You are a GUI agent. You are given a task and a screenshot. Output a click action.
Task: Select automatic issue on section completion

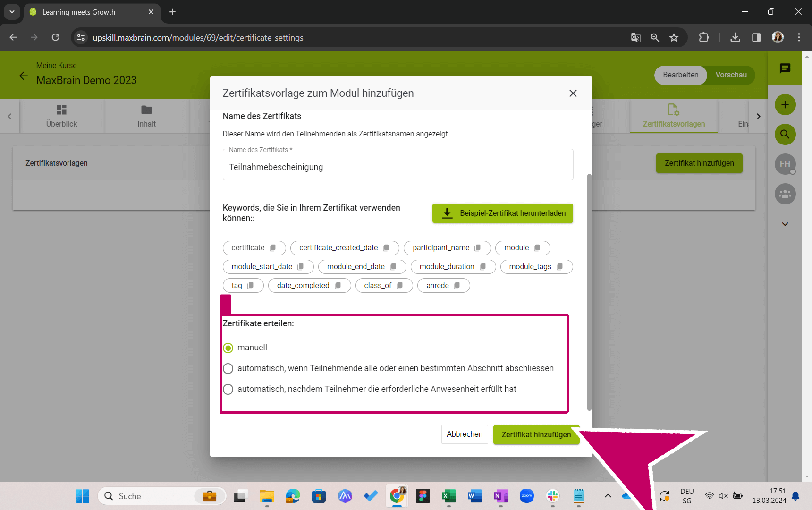pos(228,369)
